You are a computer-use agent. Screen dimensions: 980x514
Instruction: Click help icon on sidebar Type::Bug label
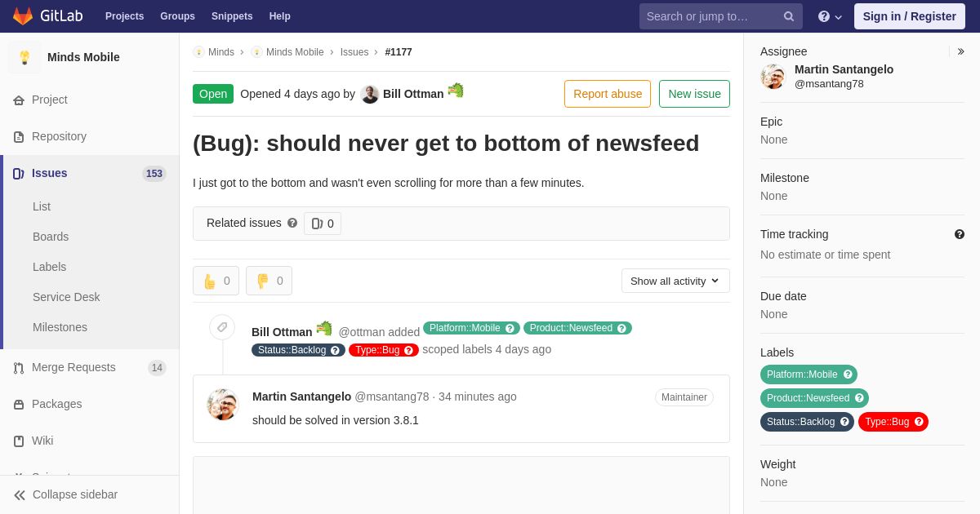pyautogui.click(x=919, y=422)
